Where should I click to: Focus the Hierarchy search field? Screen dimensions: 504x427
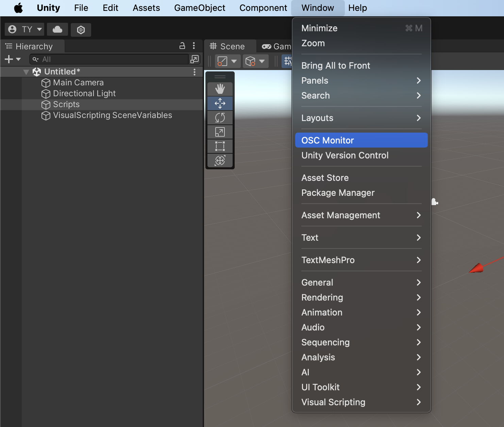109,59
